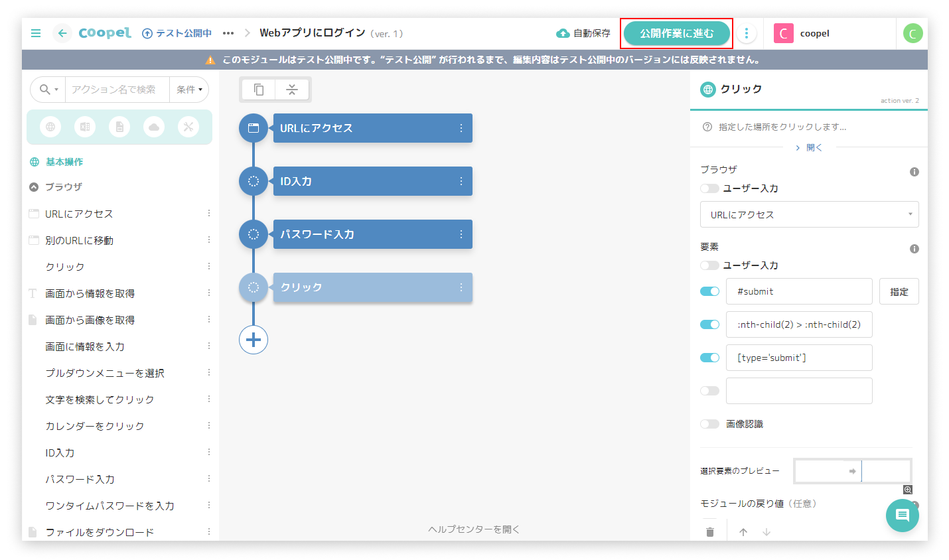This screenshot has height=560, width=949.
Task: Open the hamburger menu next to the Coopel logo
Action: point(36,33)
